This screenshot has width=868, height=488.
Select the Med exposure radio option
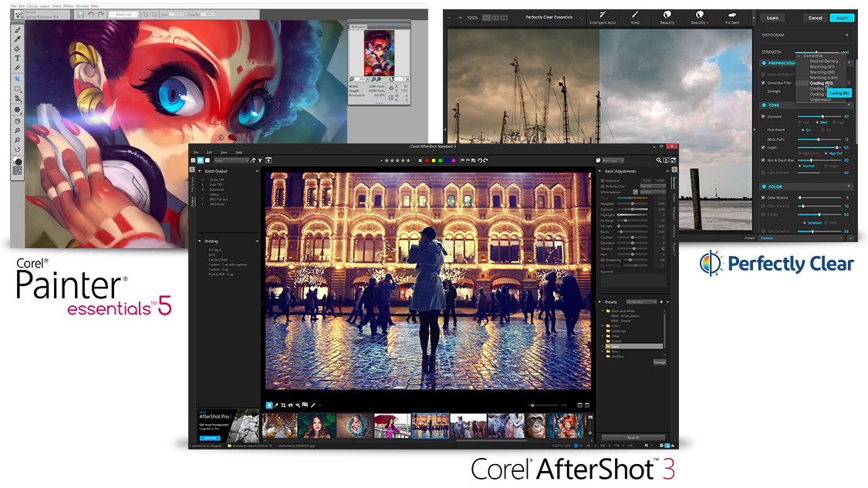822,123
